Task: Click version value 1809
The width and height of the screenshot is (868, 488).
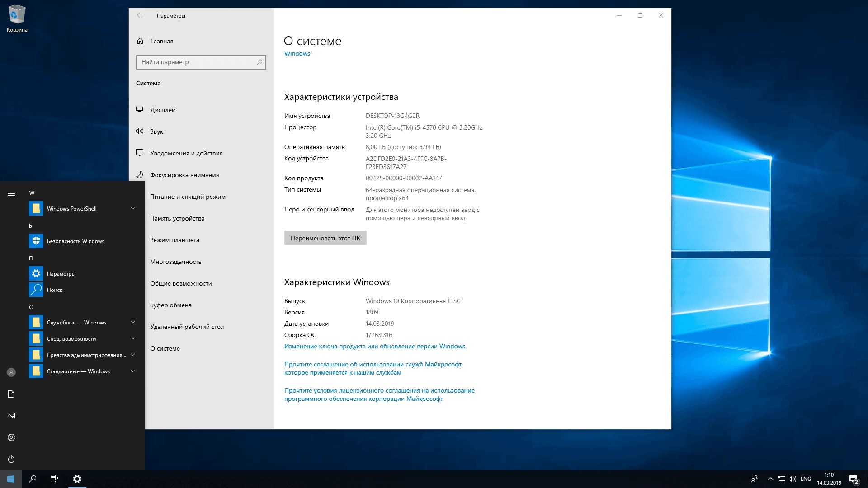Action: point(372,312)
